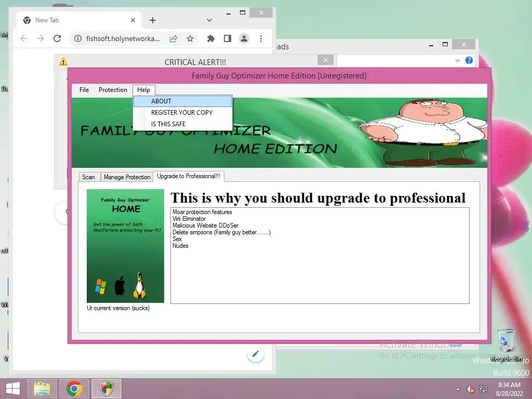Click Chrome forward arrow button
The width and height of the screenshot is (532, 399).
point(41,38)
